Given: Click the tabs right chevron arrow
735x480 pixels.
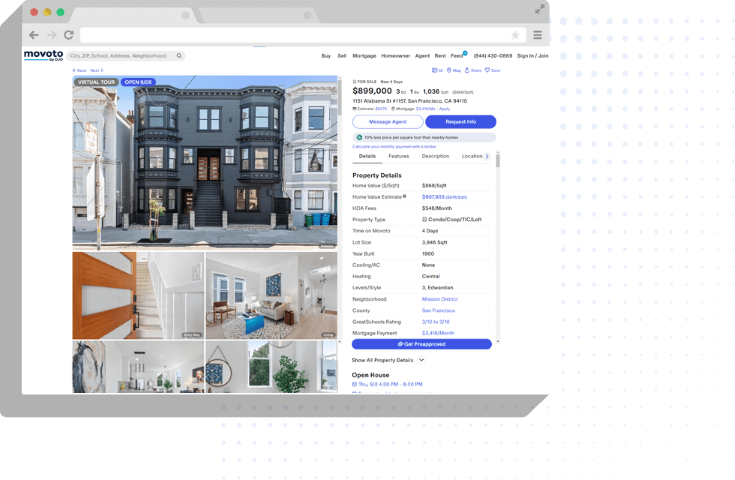Looking at the screenshot, I should coord(487,157).
